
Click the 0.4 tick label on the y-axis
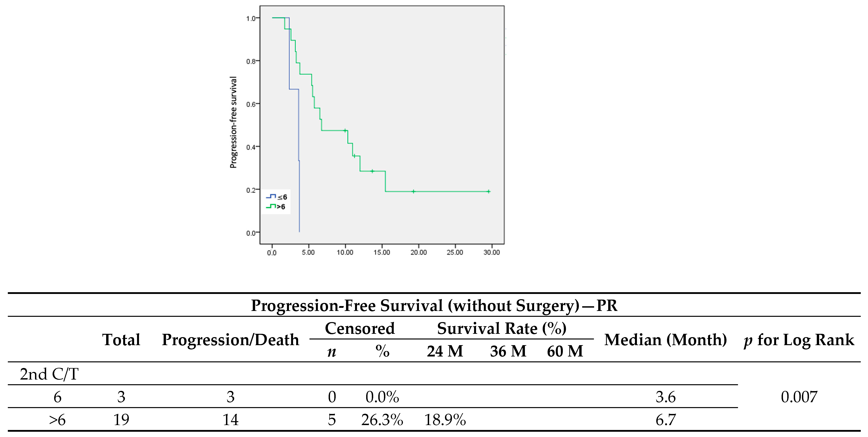pyautogui.click(x=251, y=147)
